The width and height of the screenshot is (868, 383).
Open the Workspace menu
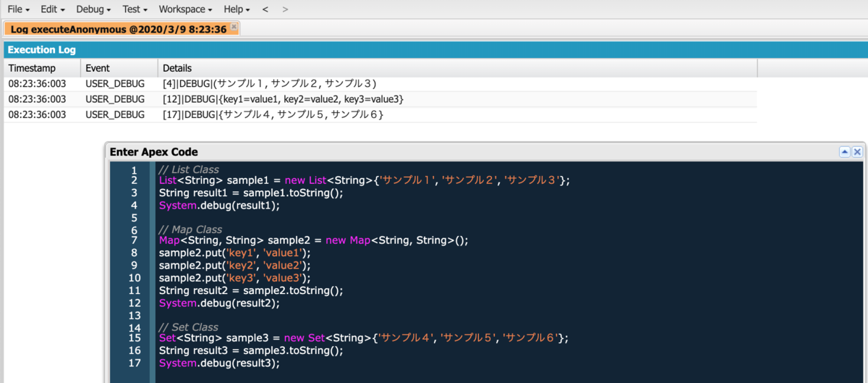point(185,9)
